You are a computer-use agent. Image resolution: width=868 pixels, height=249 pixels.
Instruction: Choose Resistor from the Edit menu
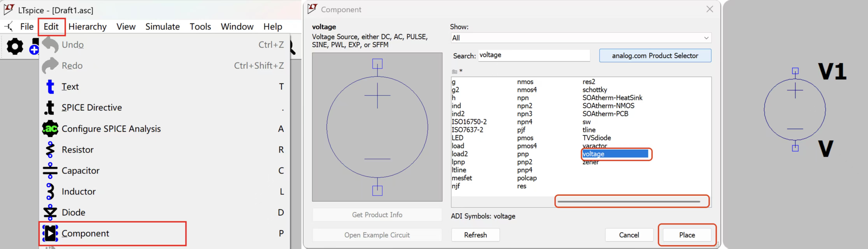point(165,150)
